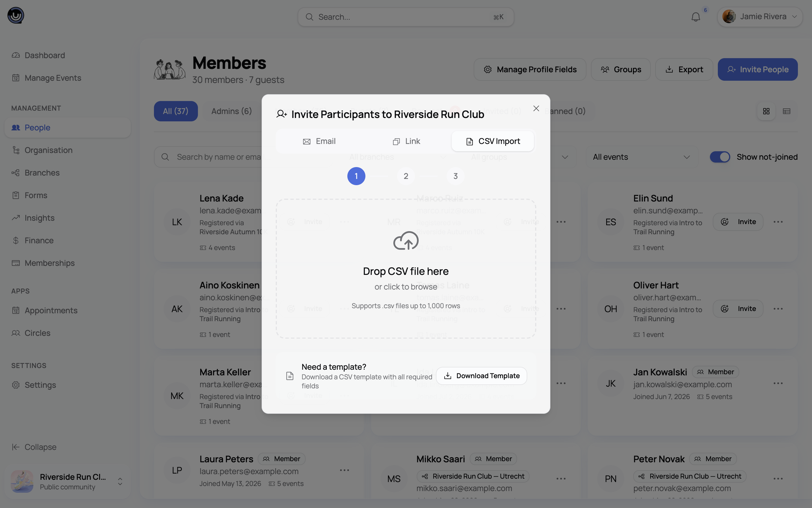The image size is (812, 508).
Task: Click the Drop CSV file here dropzone
Action: [x=406, y=269]
